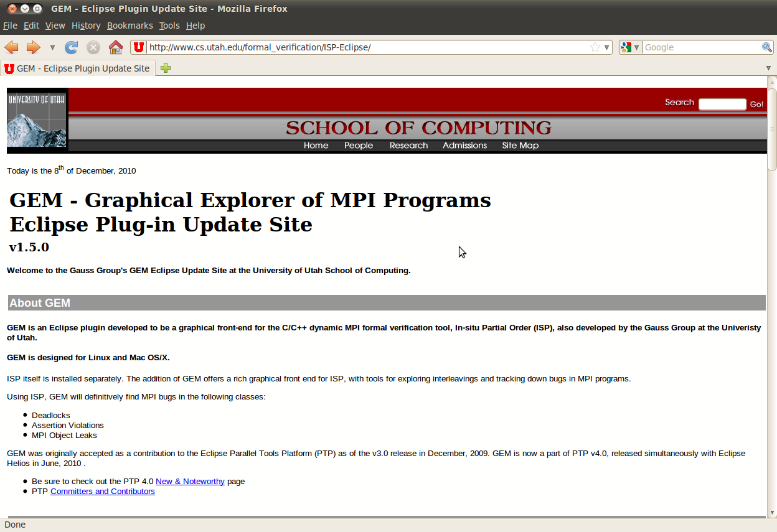Follow the New & Noteworthy link

(x=190, y=482)
